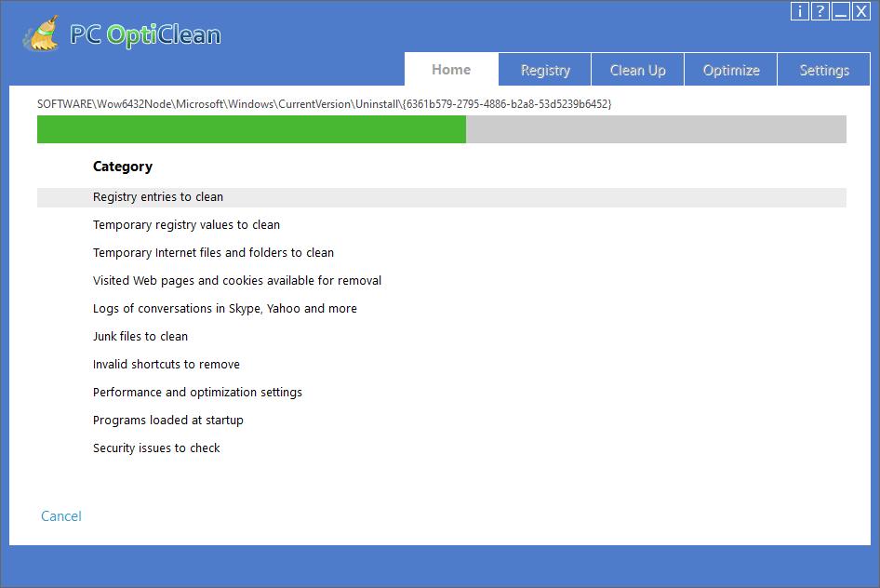Screen dimensions: 880x588
Task: Select Programs loaded at startup category
Action: [168, 421]
